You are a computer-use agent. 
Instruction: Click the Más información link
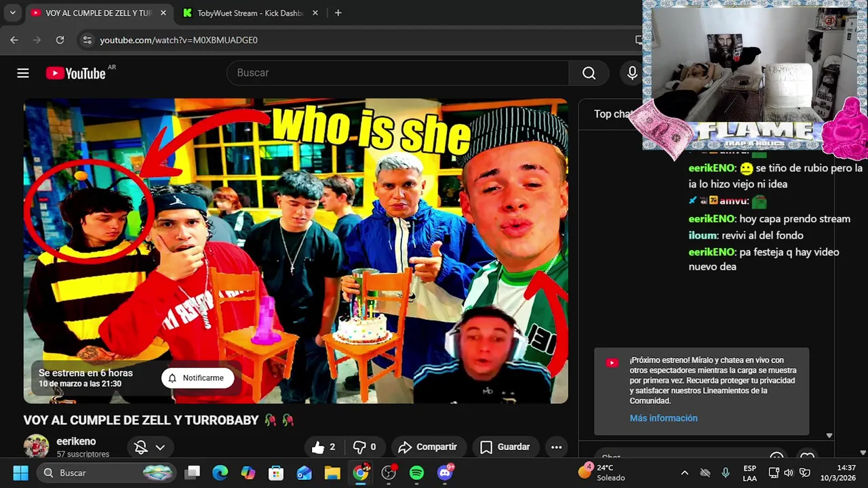click(x=663, y=418)
